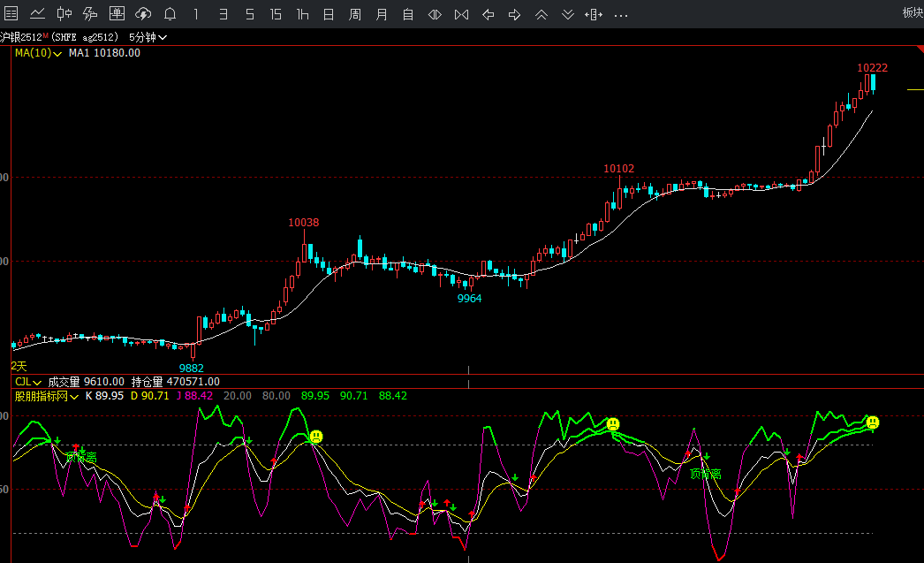The image size is (924, 563).
Task: Click the contract name 沪银2512
Action: (x=22, y=37)
